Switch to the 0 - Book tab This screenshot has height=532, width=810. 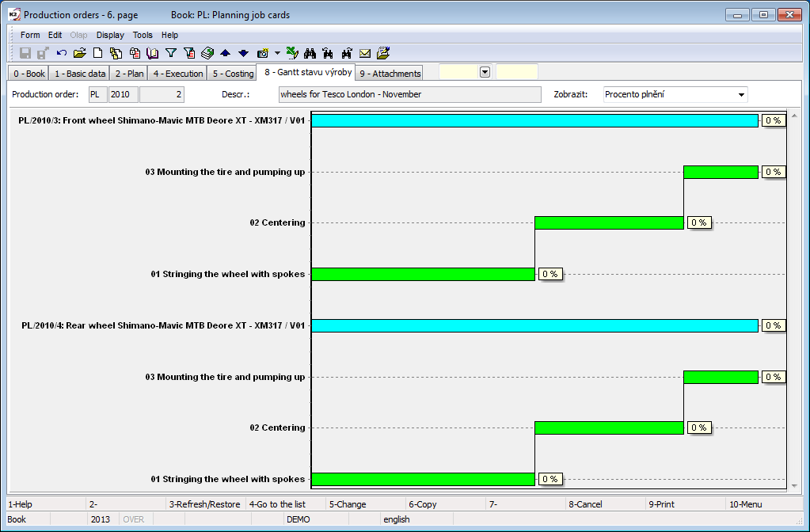coord(29,74)
